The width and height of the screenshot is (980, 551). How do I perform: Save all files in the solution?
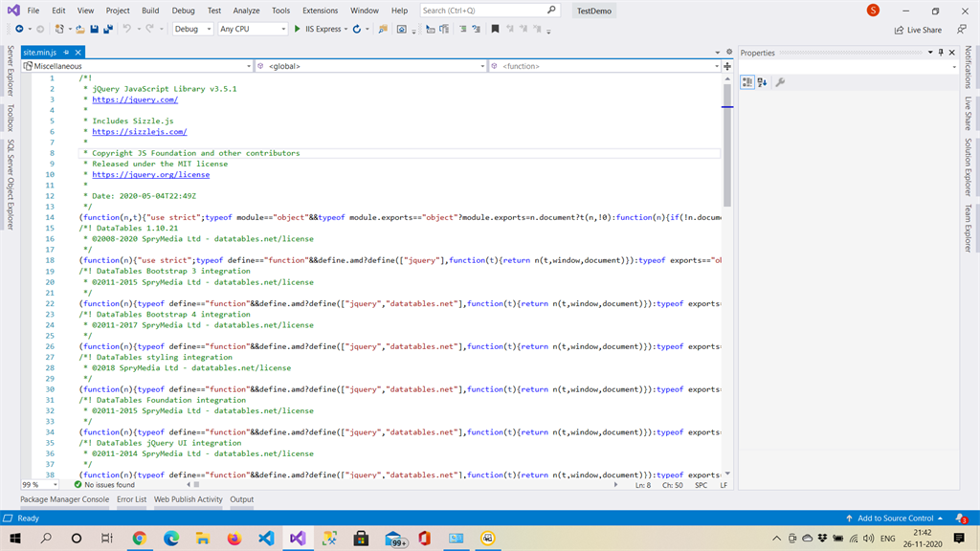click(x=109, y=29)
